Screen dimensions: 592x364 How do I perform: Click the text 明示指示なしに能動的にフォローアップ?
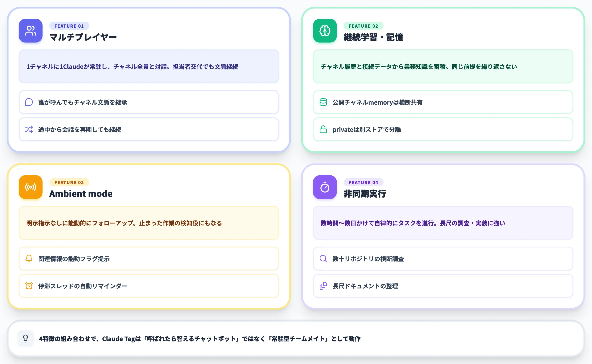[80, 223]
